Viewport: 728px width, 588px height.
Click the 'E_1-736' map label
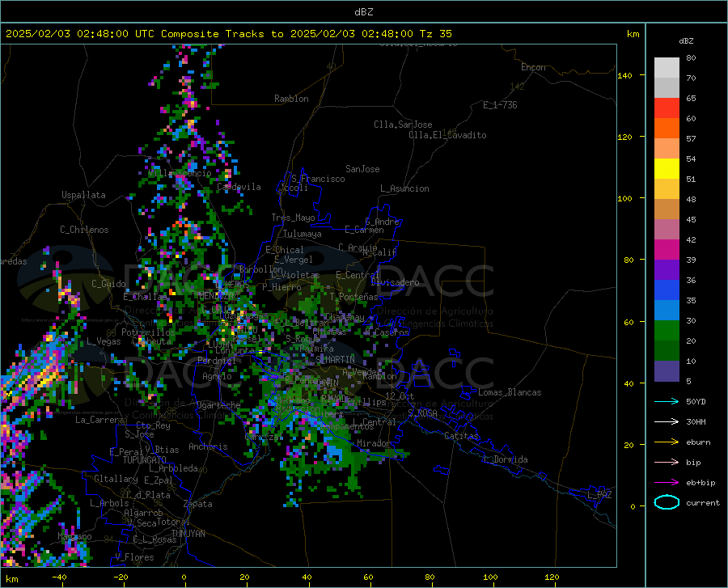[x=500, y=105]
